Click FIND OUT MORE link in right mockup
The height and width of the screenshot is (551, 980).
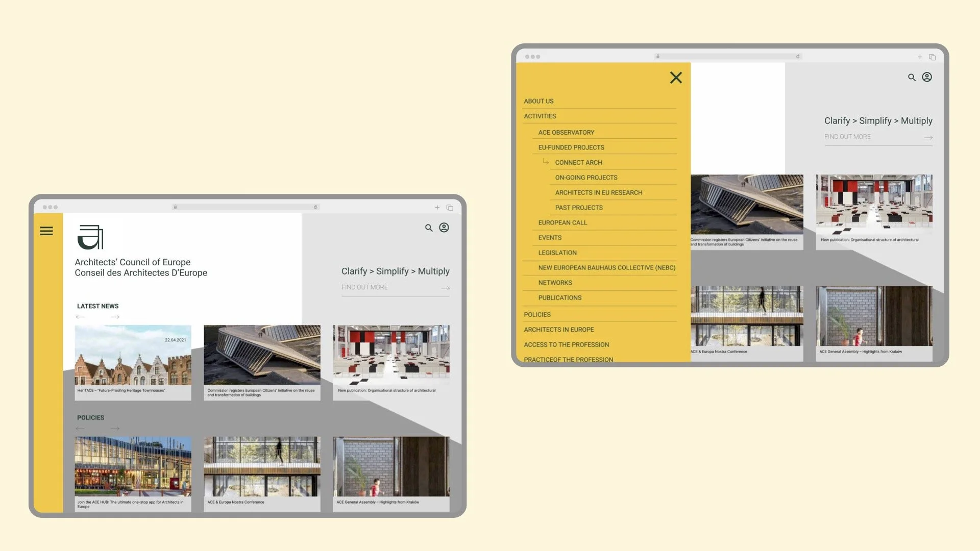(847, 137)
